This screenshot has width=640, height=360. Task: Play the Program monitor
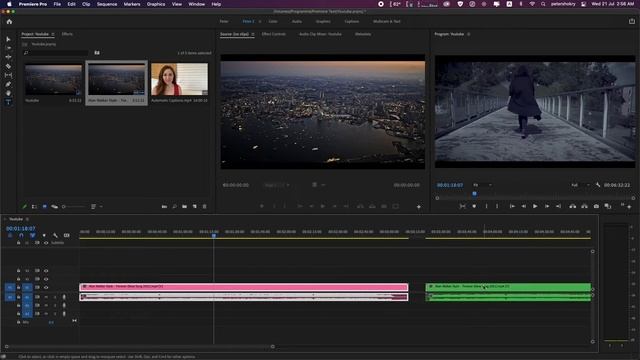[x=535, y=207]
